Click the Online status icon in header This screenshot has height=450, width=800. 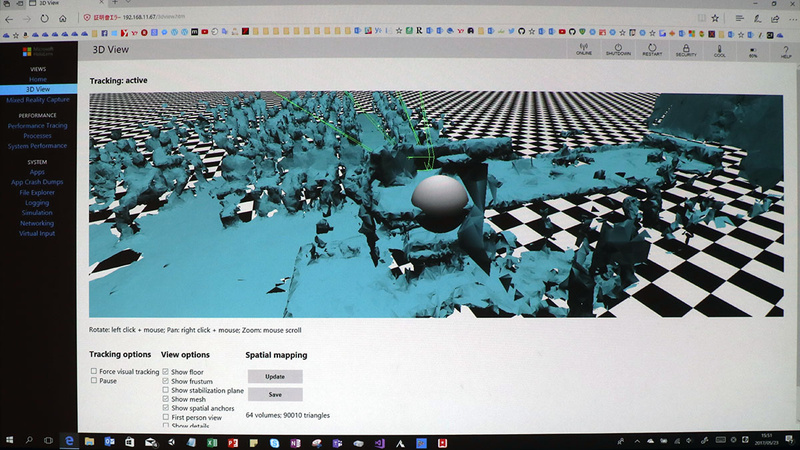pyautogui.click(x=584, y=49)
